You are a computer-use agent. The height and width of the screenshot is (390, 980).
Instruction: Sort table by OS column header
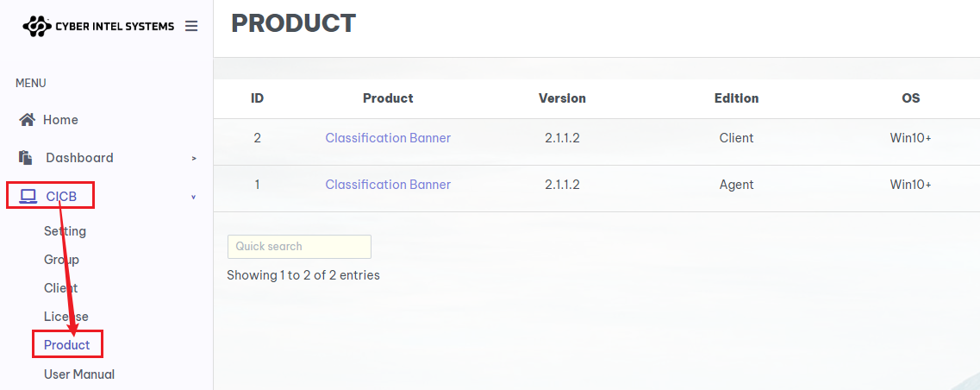(911, 98)
